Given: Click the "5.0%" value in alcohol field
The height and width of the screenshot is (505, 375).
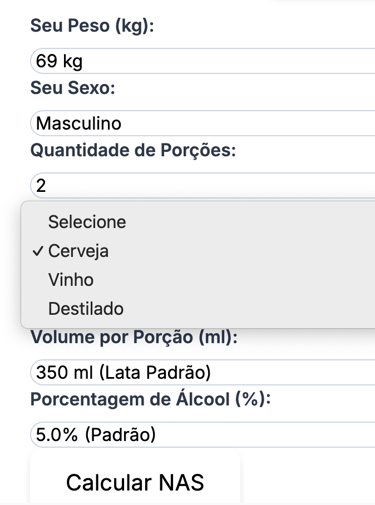Looking at the screenshot, I should [x=57, y=435].
